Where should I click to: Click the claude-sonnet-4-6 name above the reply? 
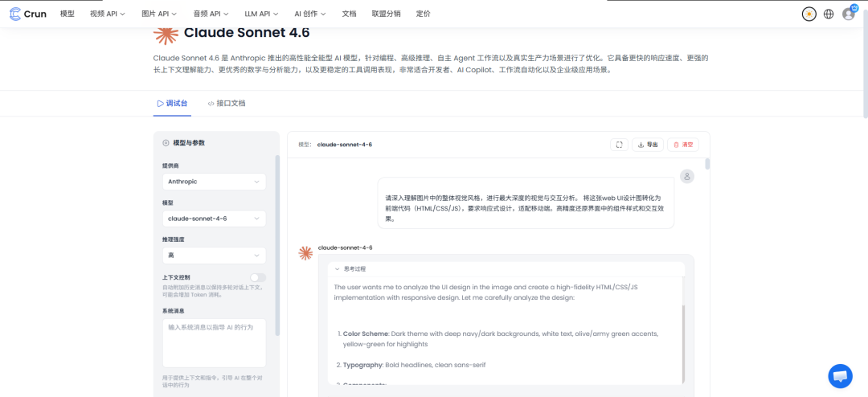coord(345,248)
